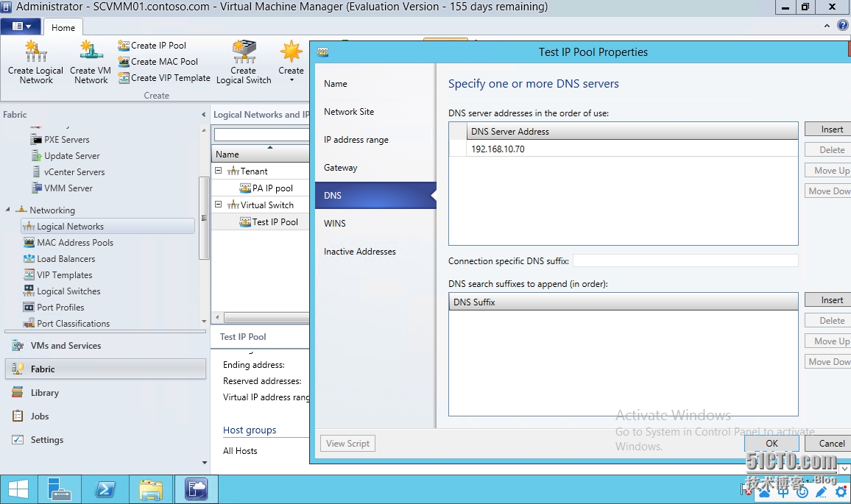Collapse the Tenant logical network row
Image resolution: width=851 pixels, height=504 pixels.
coord(218,171)
